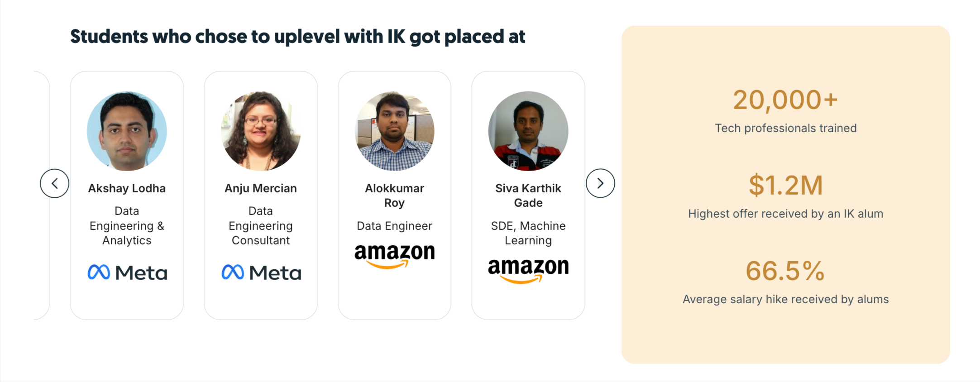Click the 20,000+ statistic figure

785,100
